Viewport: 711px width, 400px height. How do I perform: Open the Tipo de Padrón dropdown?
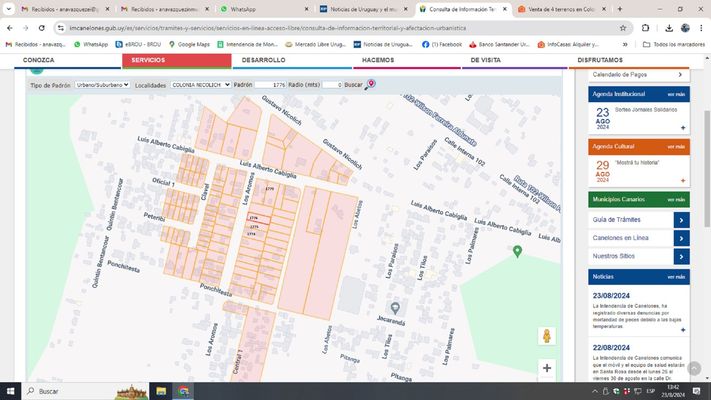103,86
